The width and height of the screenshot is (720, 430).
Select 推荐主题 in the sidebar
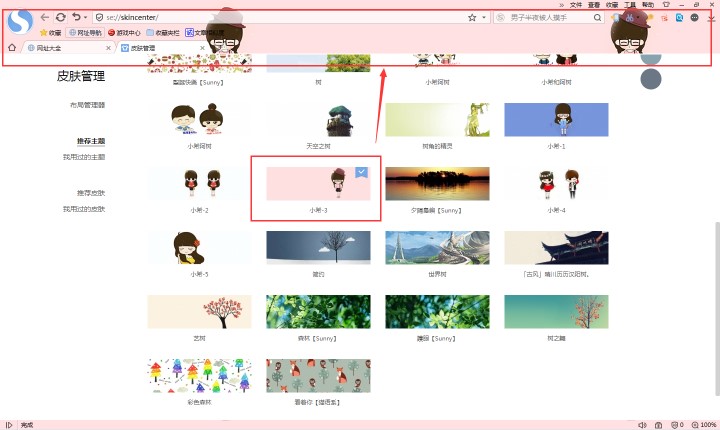(x=91, y=141)
